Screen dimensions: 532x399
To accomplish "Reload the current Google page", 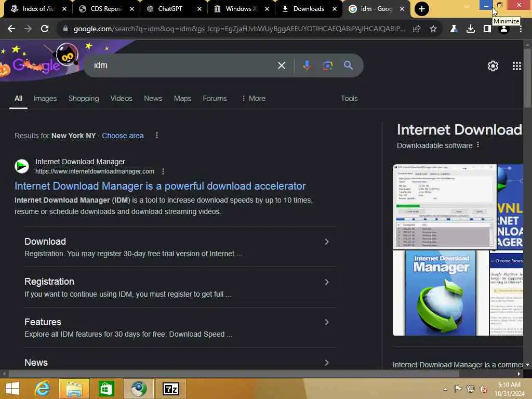I will [45, 29].
